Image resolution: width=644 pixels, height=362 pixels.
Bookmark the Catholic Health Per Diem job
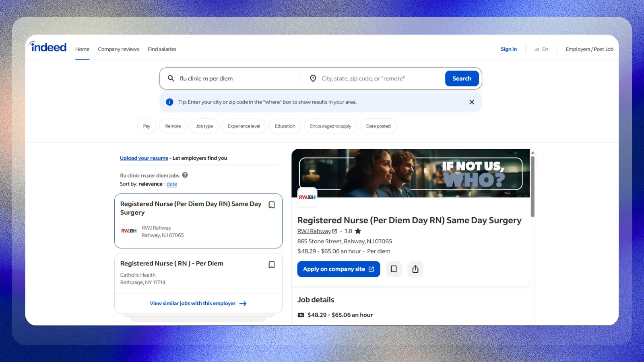[272, 265]
